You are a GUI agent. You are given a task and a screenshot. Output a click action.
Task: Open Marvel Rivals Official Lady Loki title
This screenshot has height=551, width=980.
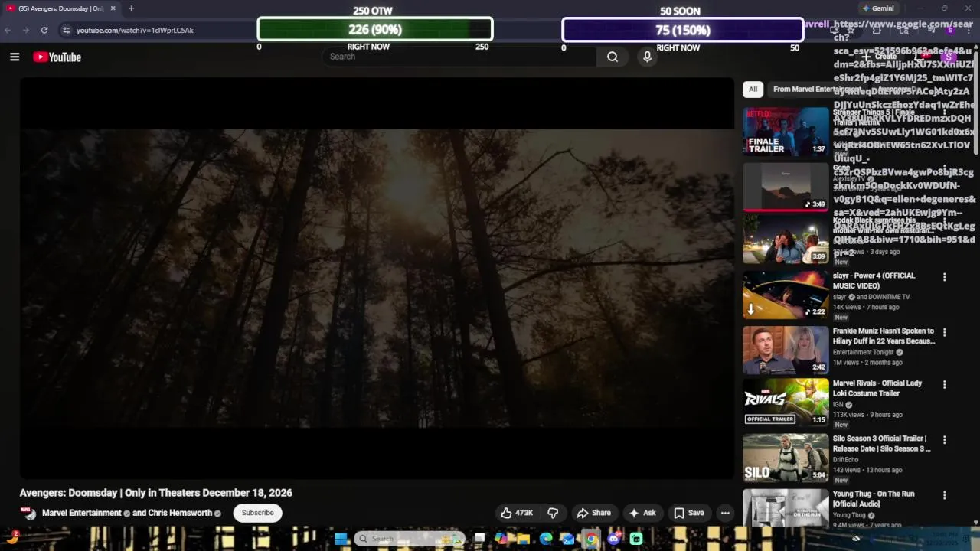point(877,388)
